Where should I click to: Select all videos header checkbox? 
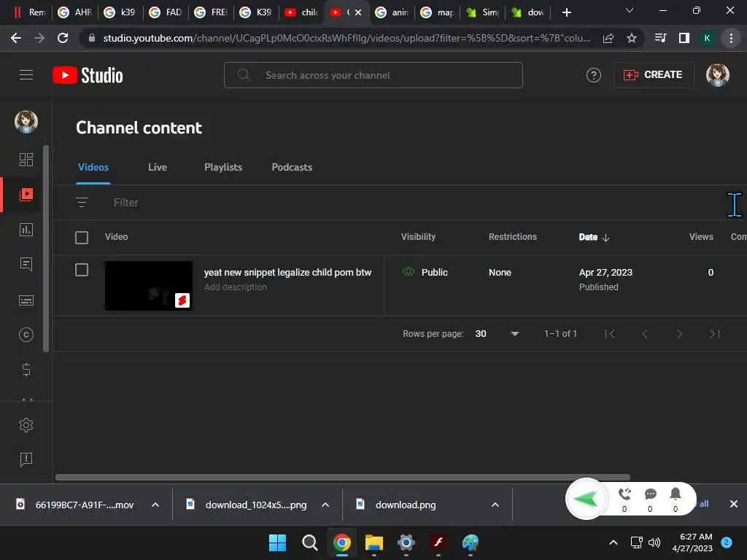pos(82,237)
